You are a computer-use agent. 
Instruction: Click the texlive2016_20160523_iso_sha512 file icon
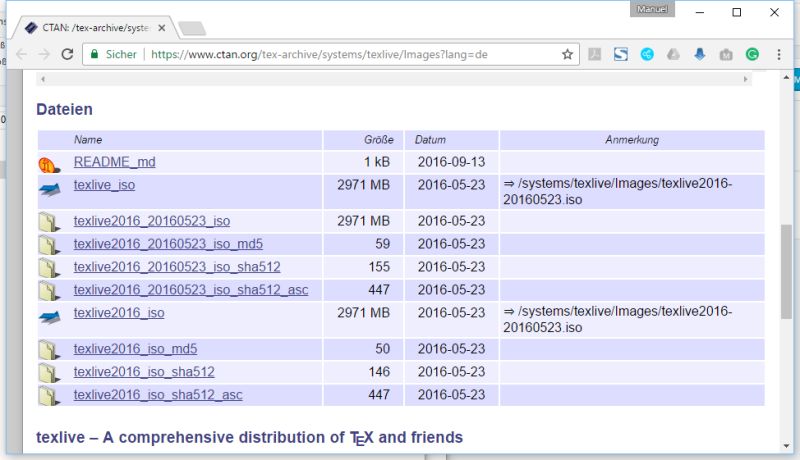[x=49, y=268]
